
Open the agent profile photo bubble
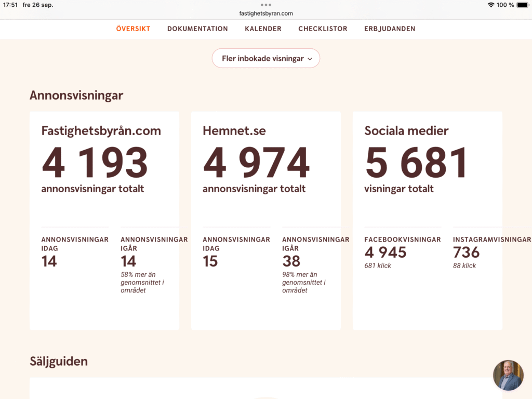[508, 375]
